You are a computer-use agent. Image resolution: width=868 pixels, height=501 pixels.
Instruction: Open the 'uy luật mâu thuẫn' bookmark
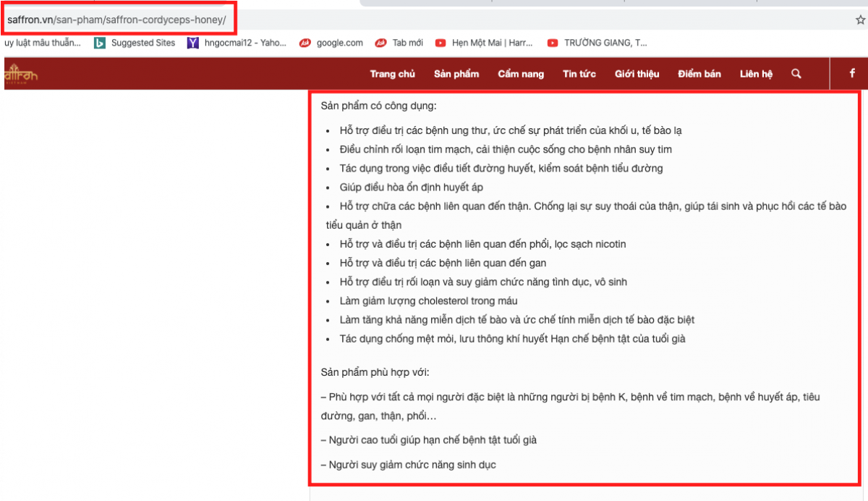pos(42,43)
